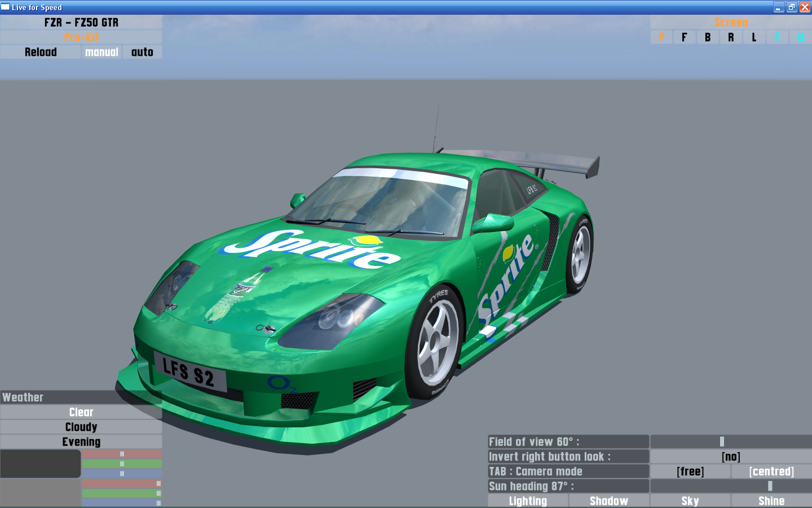Choose Evening weather
Viewport: 812px width, 508px height.
point(81,441)
